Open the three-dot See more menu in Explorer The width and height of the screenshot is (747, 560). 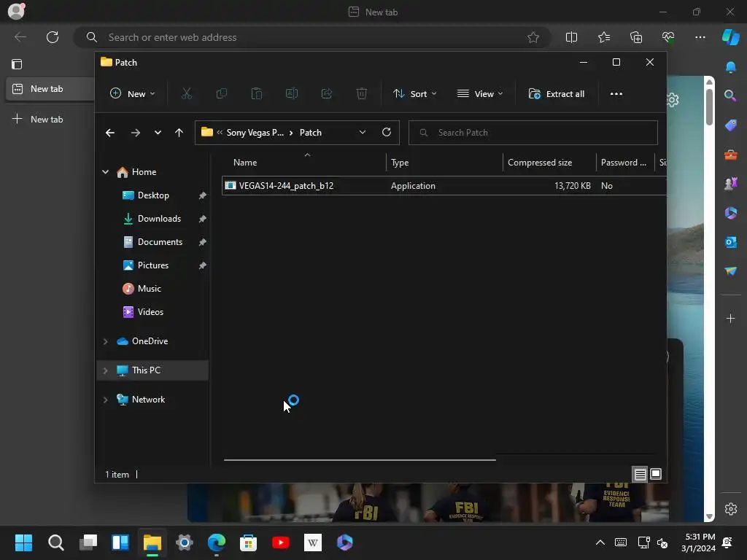(x=616, y=94)
